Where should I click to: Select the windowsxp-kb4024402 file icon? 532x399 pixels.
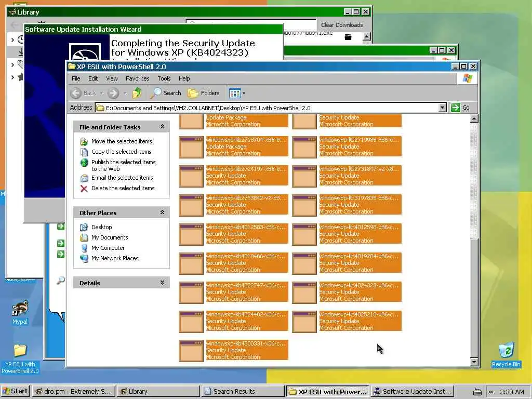pos(191,322)
